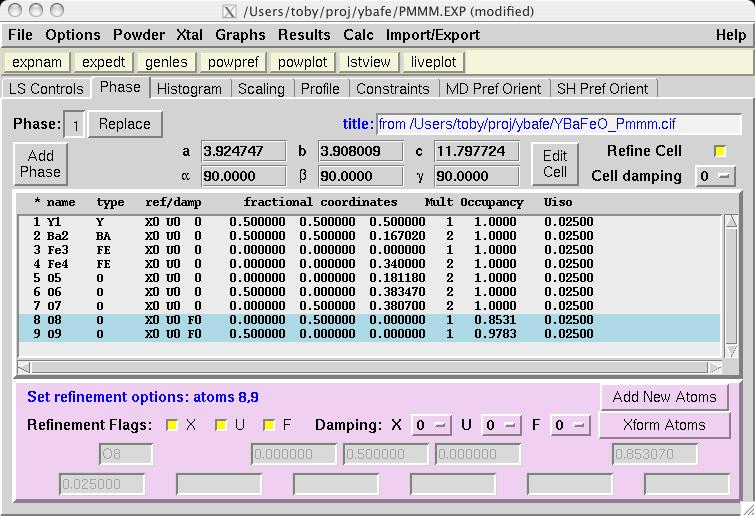
Task: Click the Xform Atoms button
Action: pos(664,425)
